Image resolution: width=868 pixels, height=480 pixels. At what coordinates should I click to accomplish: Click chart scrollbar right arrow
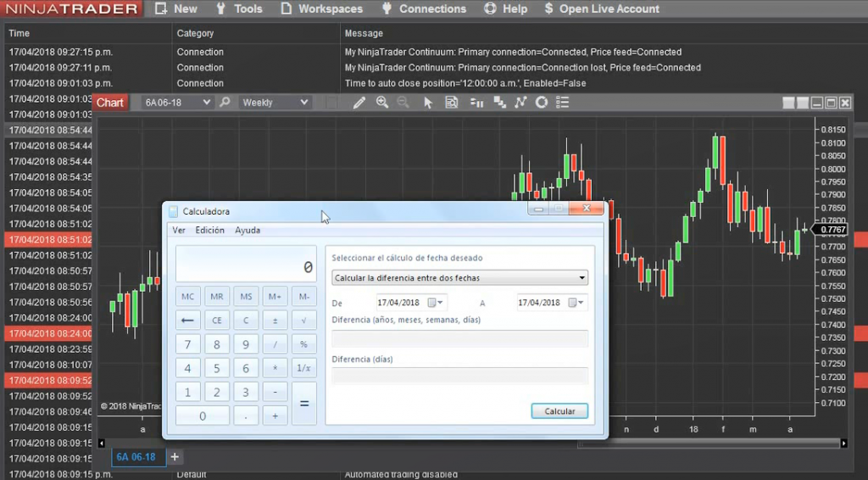(843, 443)
